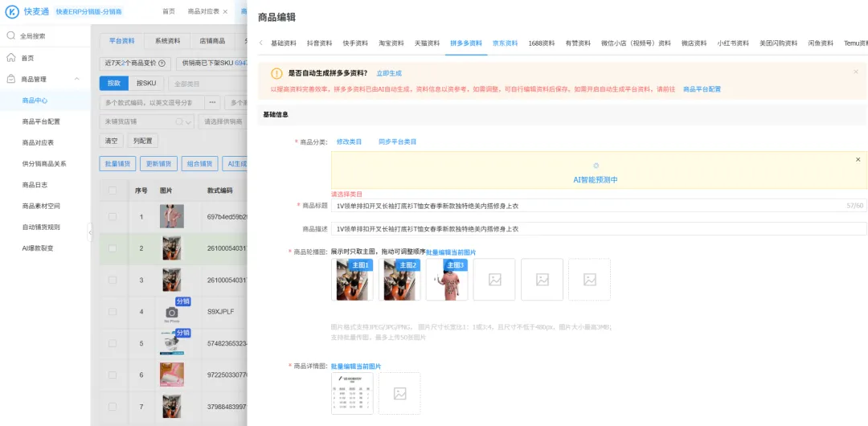The width and height of the screenshot is (868, 426).
Task: Select the 平台资料 tab in the list
Action: click(121, 40)
